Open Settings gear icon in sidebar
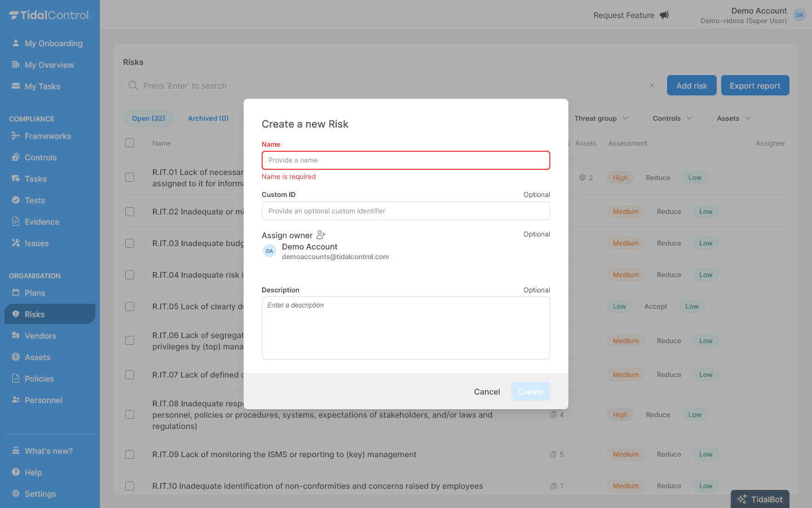Image resolution: width=812 pixels, height=508 pixels. [16, 494]
